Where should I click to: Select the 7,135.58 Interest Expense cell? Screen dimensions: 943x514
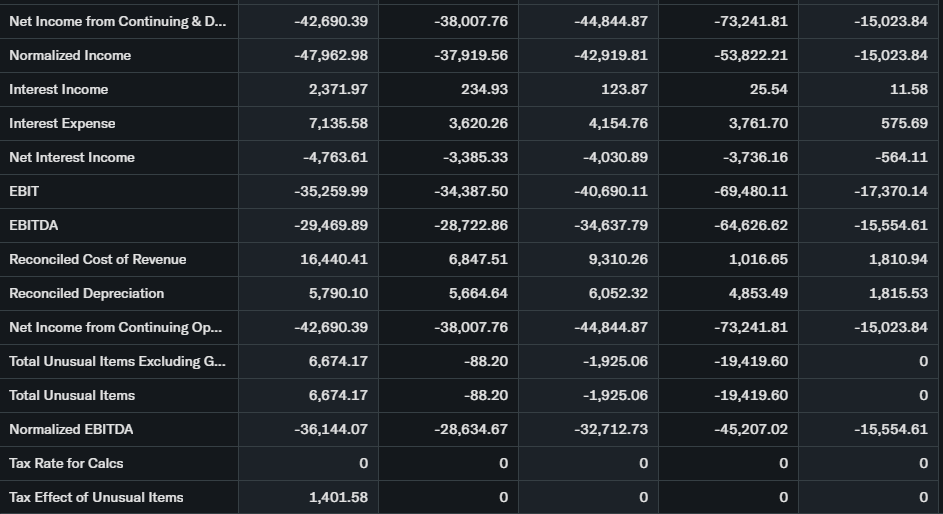[338, 123]
